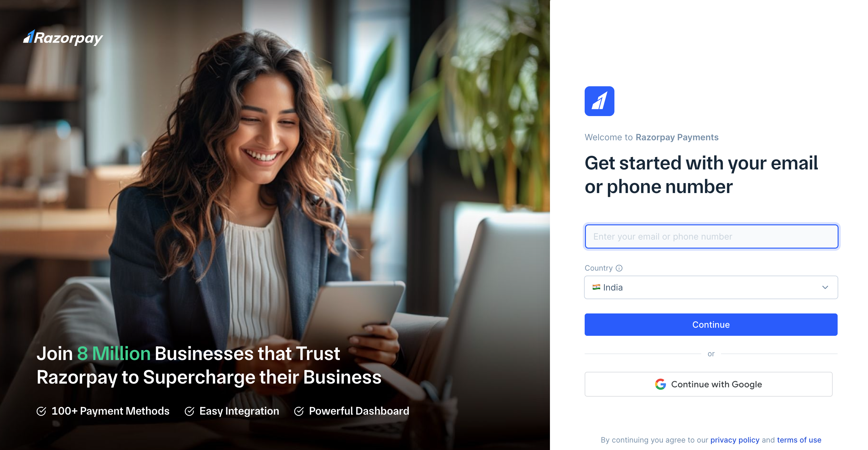The image size is (868, 450).
Task: Click the email or phone number input field
Action: tap(711, 236)
